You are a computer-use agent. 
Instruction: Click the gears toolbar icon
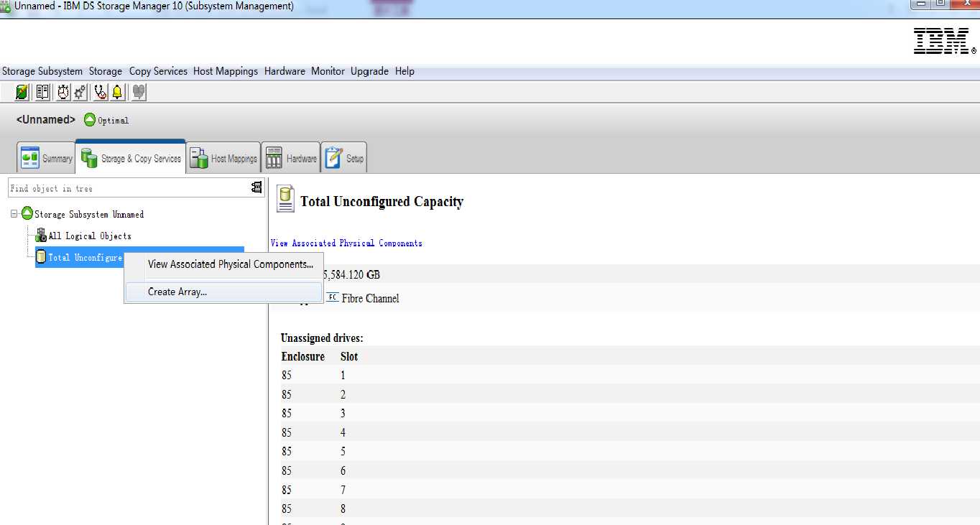click(80, 92)
